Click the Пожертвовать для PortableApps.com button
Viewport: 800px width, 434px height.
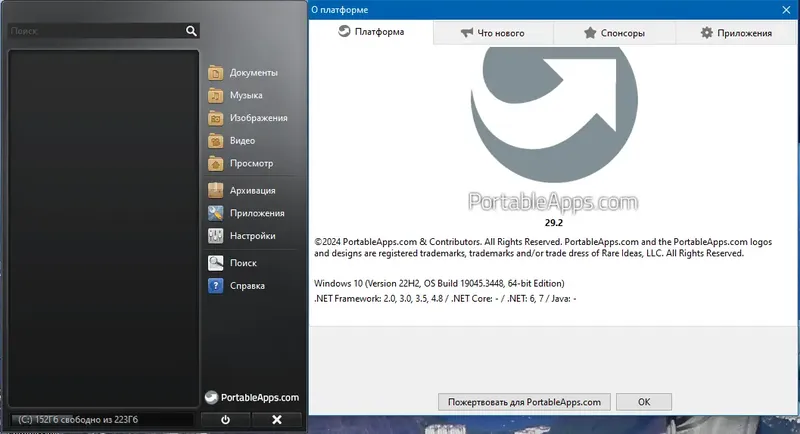click(x=524, y=402)
